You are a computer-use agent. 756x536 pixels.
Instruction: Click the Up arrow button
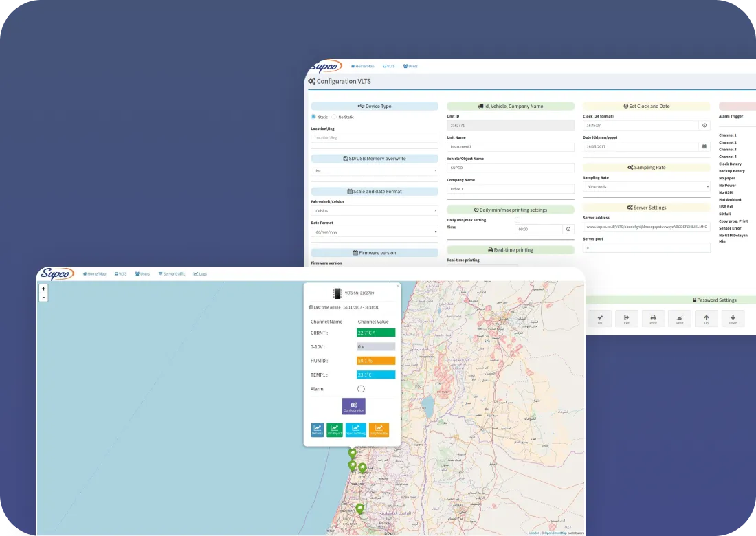(x=706, y=319)
